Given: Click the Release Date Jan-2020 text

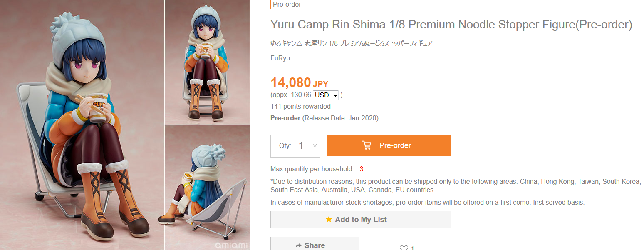Looking at the screenshot, I should 340,118.
